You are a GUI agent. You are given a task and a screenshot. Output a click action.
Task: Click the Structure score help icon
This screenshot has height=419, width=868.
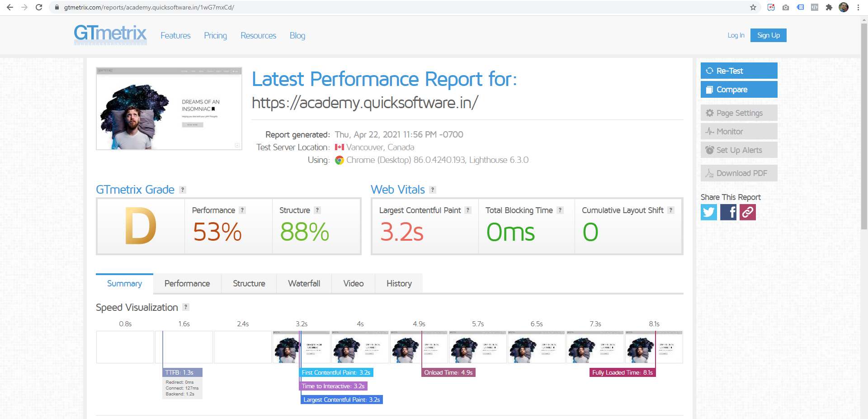[317, 210]
